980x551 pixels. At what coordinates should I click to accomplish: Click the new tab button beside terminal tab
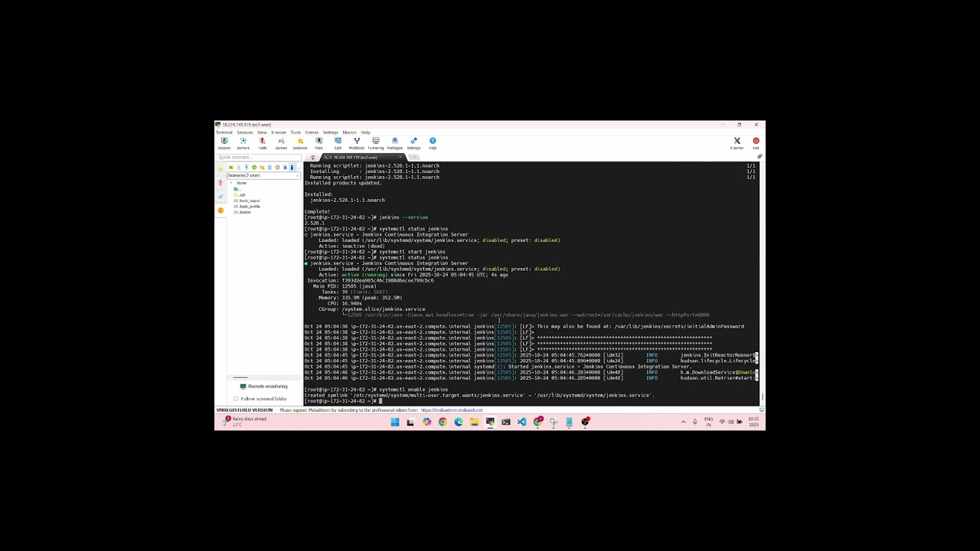414,157
